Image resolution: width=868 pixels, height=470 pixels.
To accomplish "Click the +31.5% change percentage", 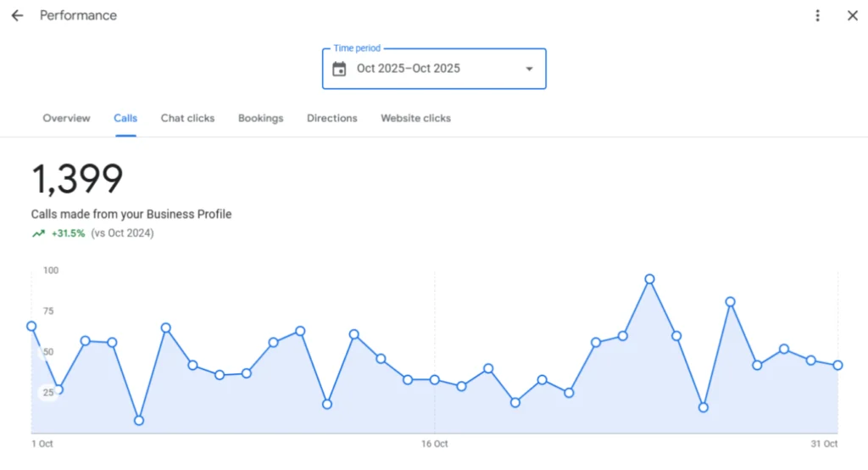I will (x=68, y=233).
